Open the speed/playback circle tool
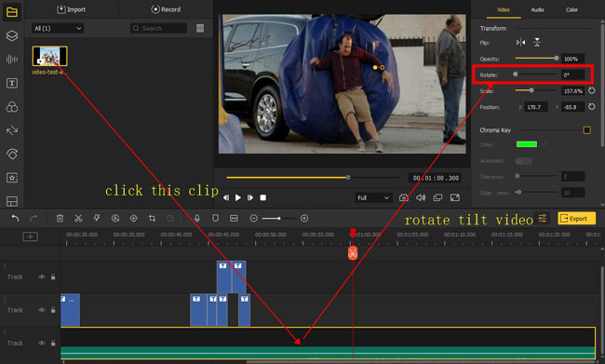Viewport: 605px width, 364px height. [x=115, y=218]
